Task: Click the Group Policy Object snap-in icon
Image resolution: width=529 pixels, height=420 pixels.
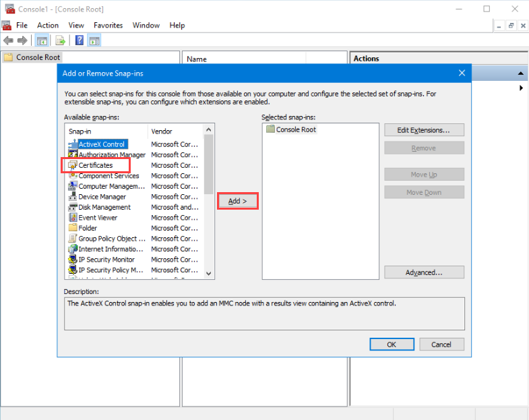Action: click(x=73, y=239)
